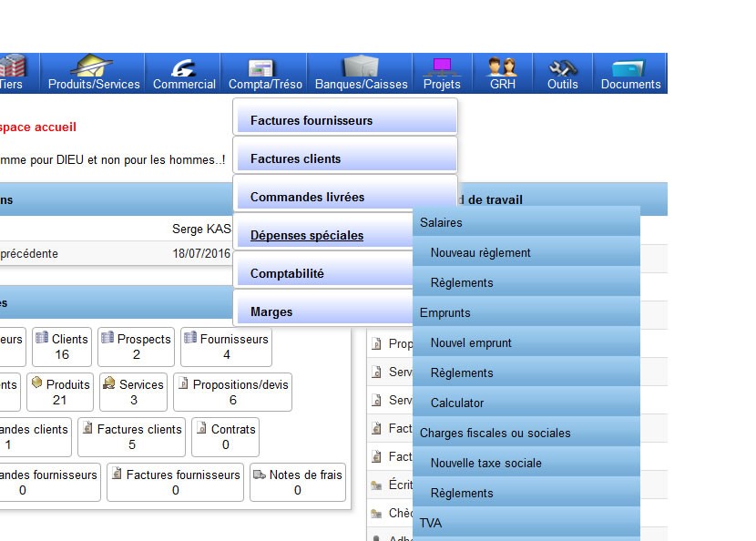Choose Emprunts in the submenu
The height and width of the screenshot is (541, 756).
point(526,312)
